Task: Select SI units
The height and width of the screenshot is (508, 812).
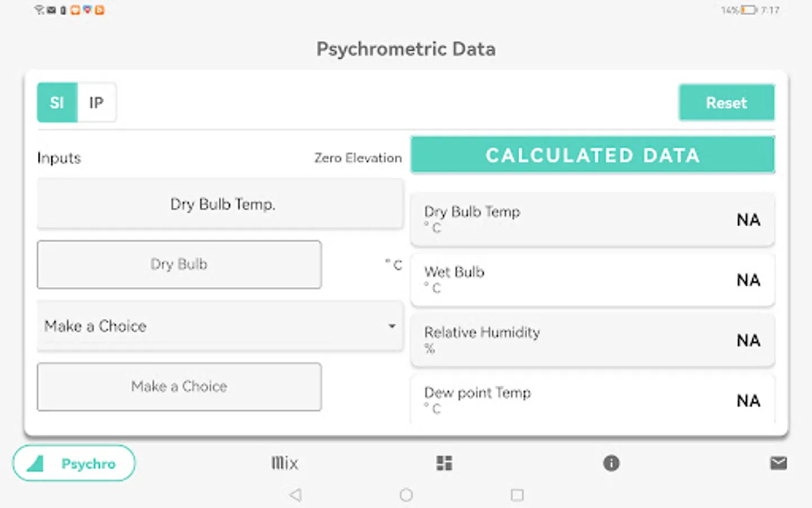Action: point(57,103)
